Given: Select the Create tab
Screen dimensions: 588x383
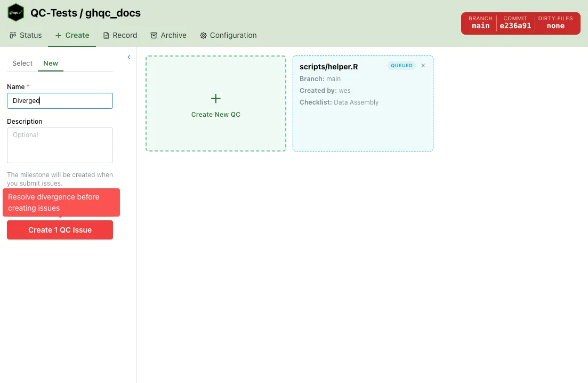Looking at the screenshot, I should [72, 35].
